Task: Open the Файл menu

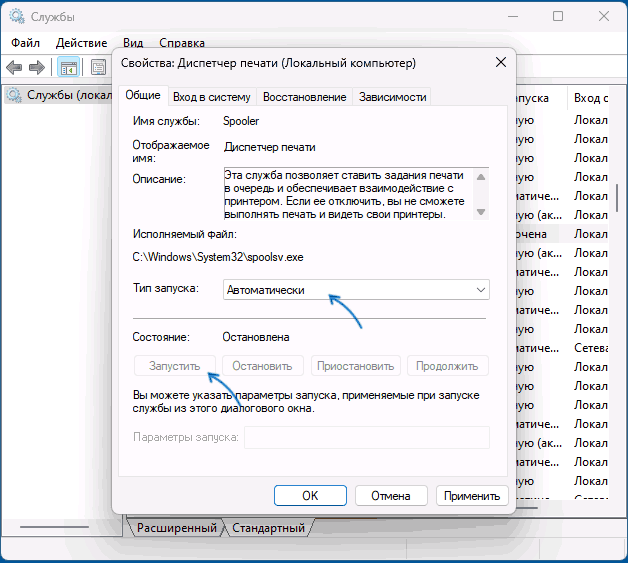Action: 25,43
